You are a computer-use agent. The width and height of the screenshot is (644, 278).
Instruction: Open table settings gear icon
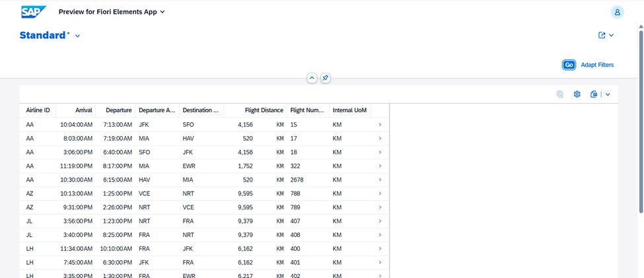tap(577, 94)
